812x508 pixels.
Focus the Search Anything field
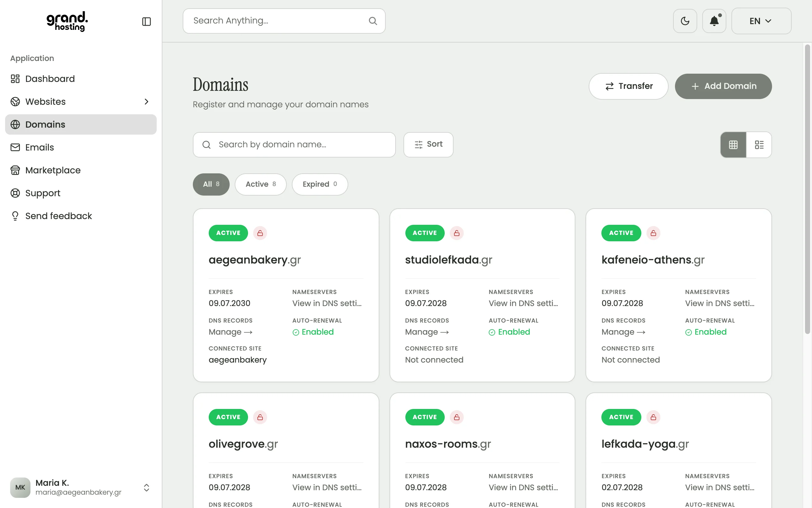(284, 21)
